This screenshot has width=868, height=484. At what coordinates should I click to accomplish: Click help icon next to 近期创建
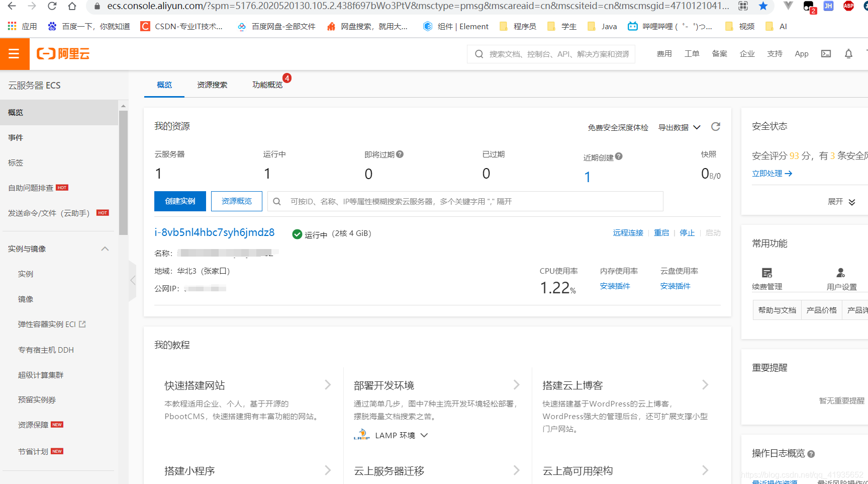point(619,156)
